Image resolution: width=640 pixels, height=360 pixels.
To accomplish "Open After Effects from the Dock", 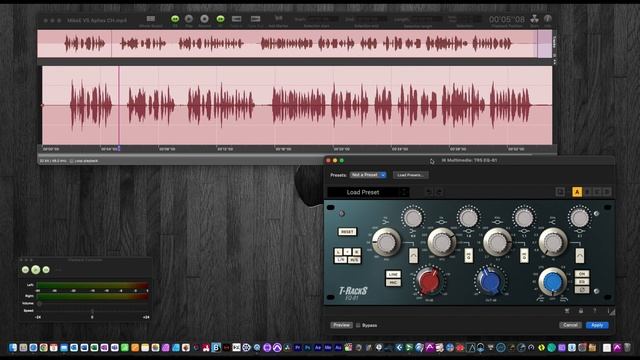I will pos(318,347).
